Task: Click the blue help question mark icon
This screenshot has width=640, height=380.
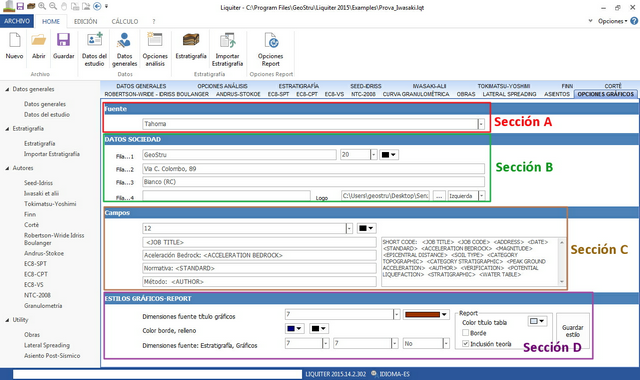Action: [634, 20]
